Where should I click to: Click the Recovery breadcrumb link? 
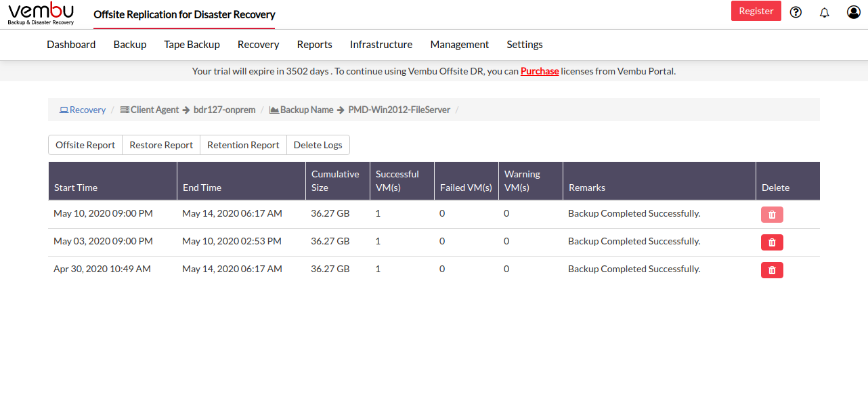coord(83,110)
